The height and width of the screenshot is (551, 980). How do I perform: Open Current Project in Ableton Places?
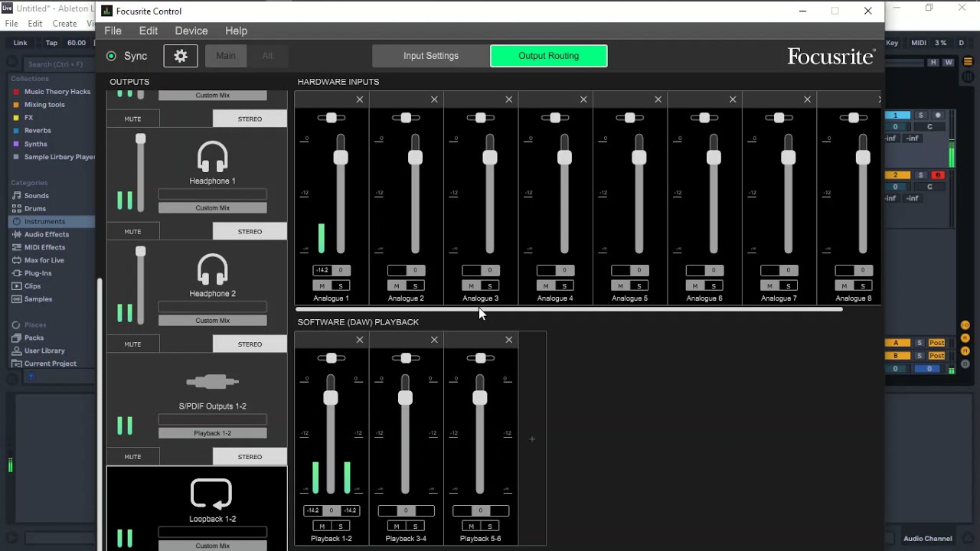pos(50,364)
